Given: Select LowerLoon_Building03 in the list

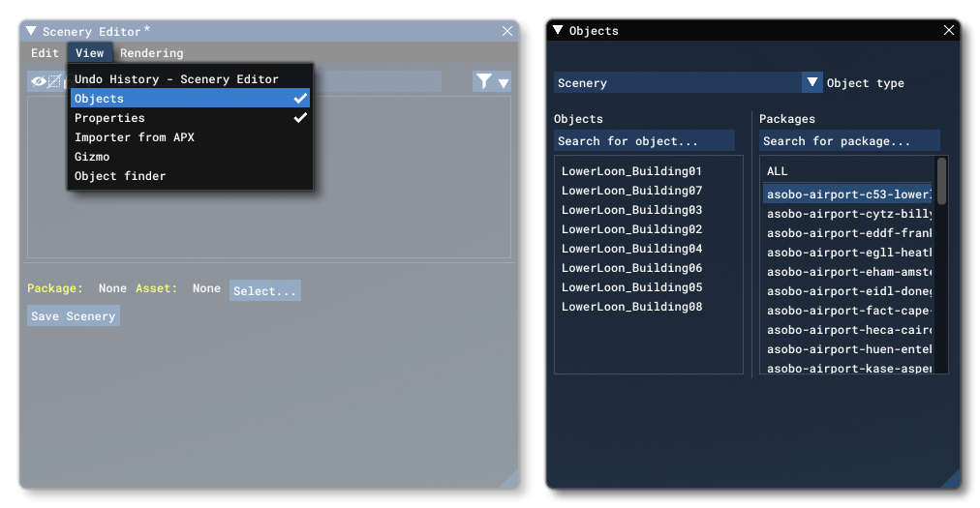Looking at the screenshot, I should (x=631, y=209).
